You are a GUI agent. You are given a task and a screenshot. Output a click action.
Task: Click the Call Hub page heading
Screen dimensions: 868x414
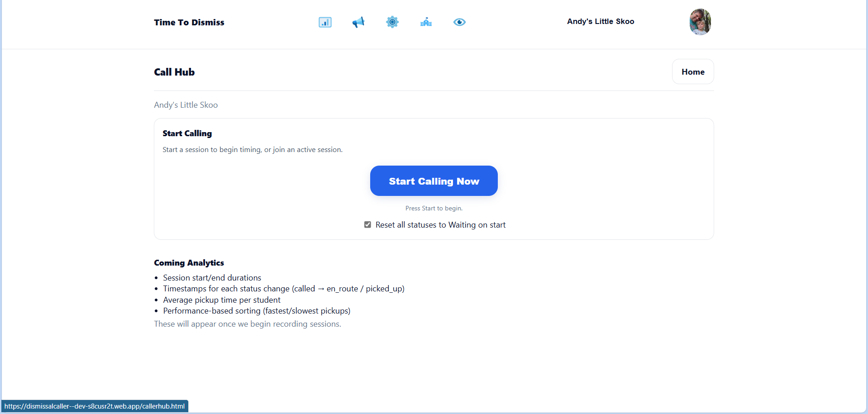pyautogui.click(x=174, y=72)
